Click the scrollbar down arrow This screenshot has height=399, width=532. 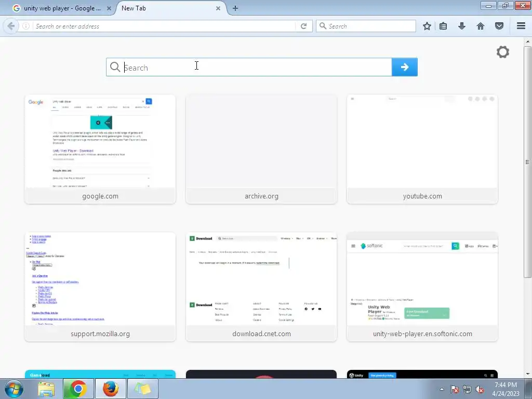point(527,374)
